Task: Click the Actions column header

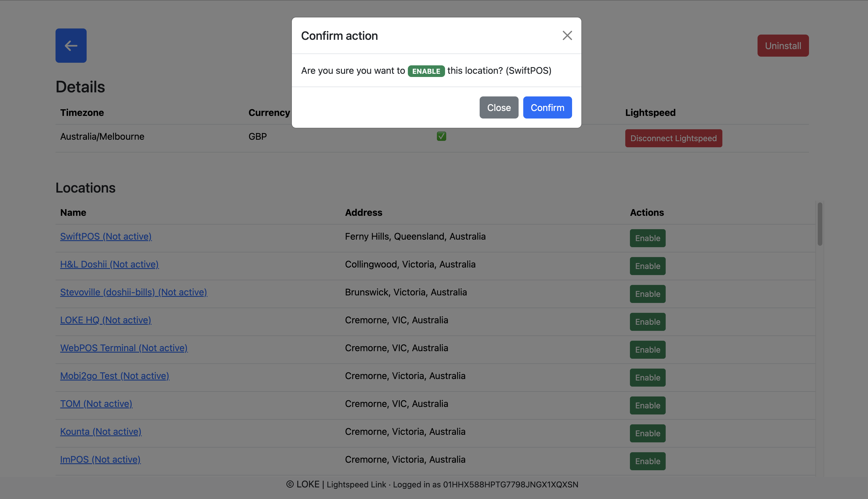Action: [647, 213]
